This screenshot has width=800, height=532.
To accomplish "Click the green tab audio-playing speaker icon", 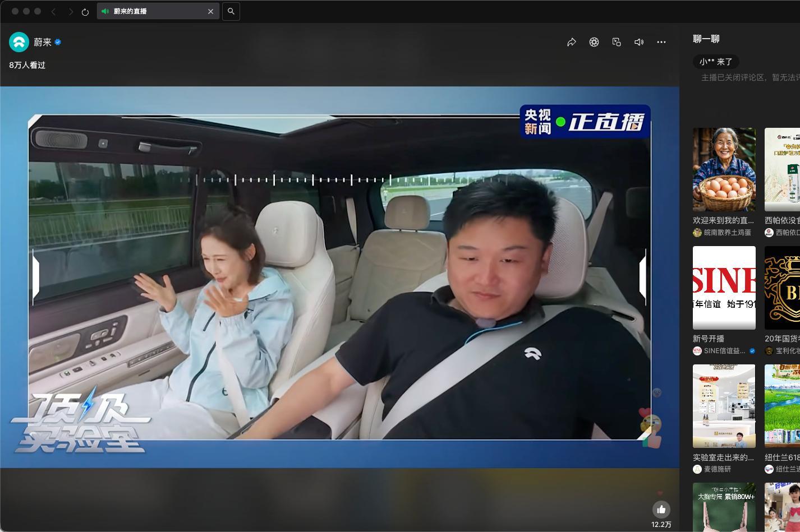I will pos(105,11).
